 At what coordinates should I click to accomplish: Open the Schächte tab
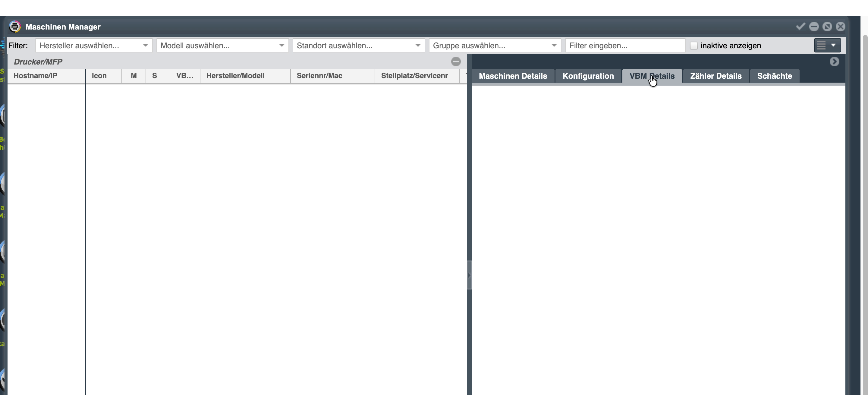tap(774, 76)
